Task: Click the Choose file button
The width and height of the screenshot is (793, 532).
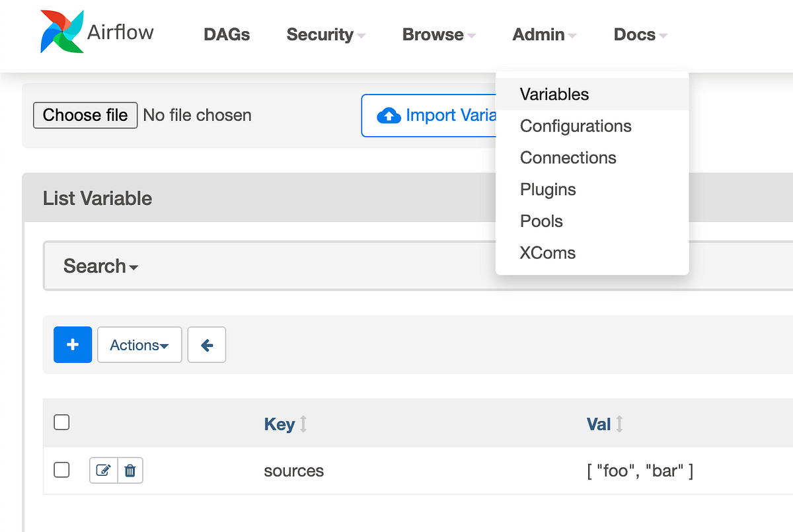Action: (85, 115)
